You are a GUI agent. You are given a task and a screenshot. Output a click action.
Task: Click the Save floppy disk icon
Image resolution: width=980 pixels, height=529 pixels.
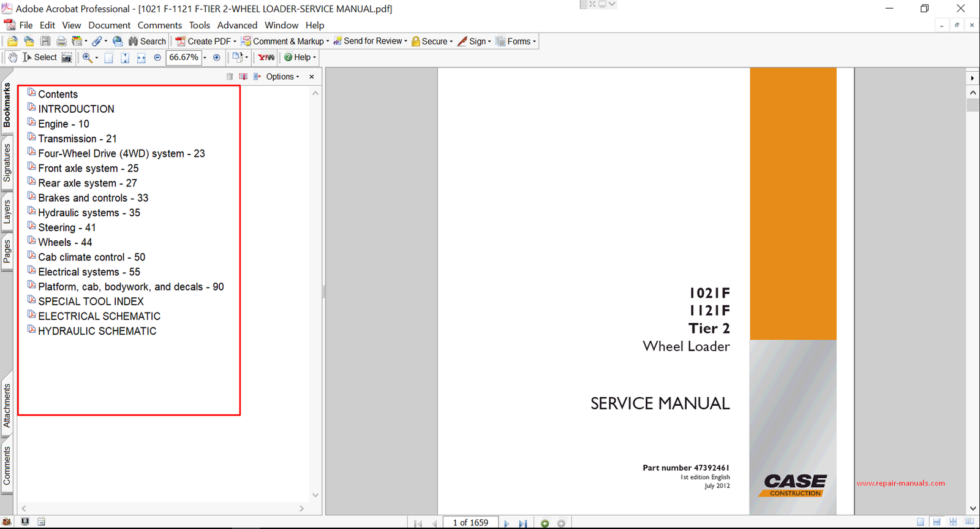coord(45,41)
